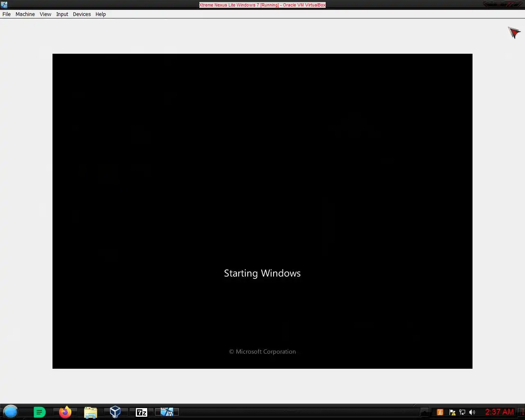Viewport: 525px width, 420px height.
Task: Select the Windows 7 VM taskbar icon
Action: coord(167,412)
